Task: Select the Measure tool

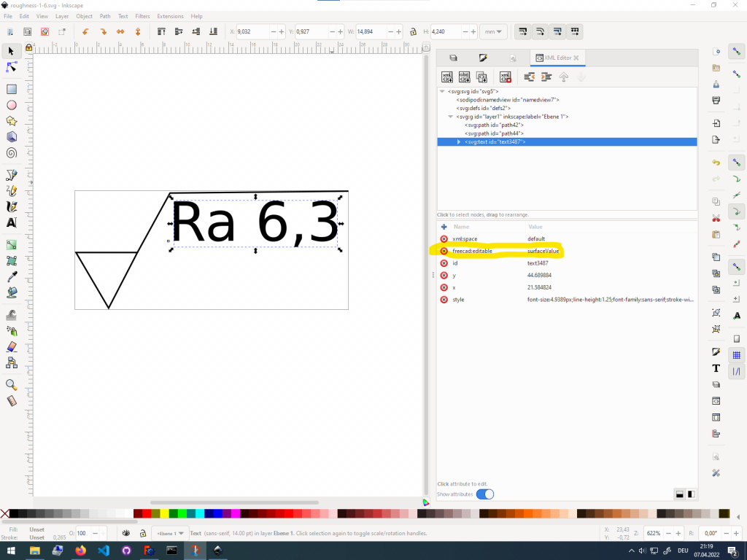Action: (x=12, y=401)
